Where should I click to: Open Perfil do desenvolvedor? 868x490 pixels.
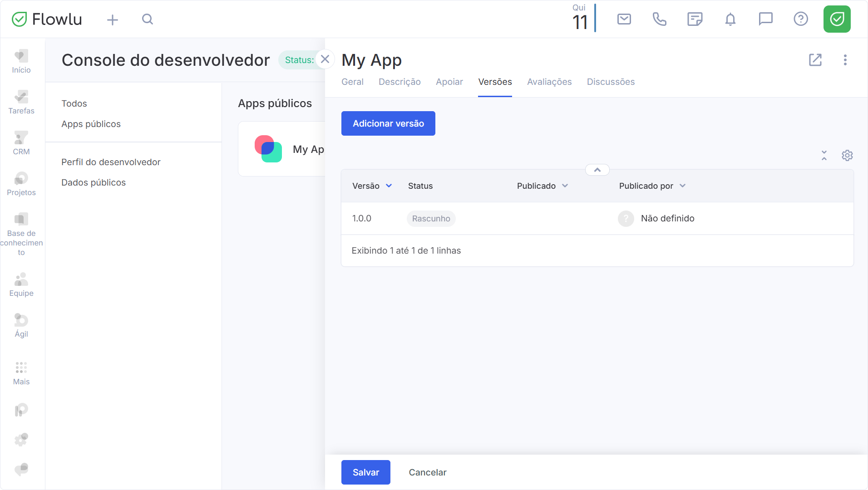pyautogui.click(x=111, y=162)
